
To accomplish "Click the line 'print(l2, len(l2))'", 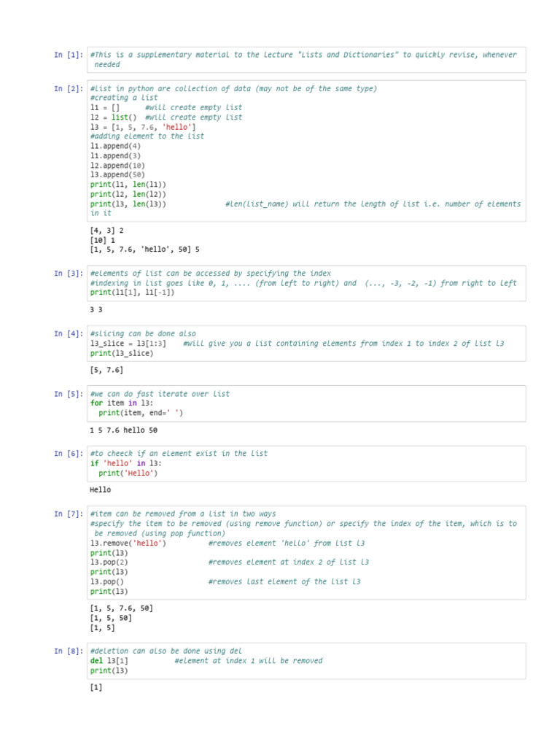I will tap(128, 194).
